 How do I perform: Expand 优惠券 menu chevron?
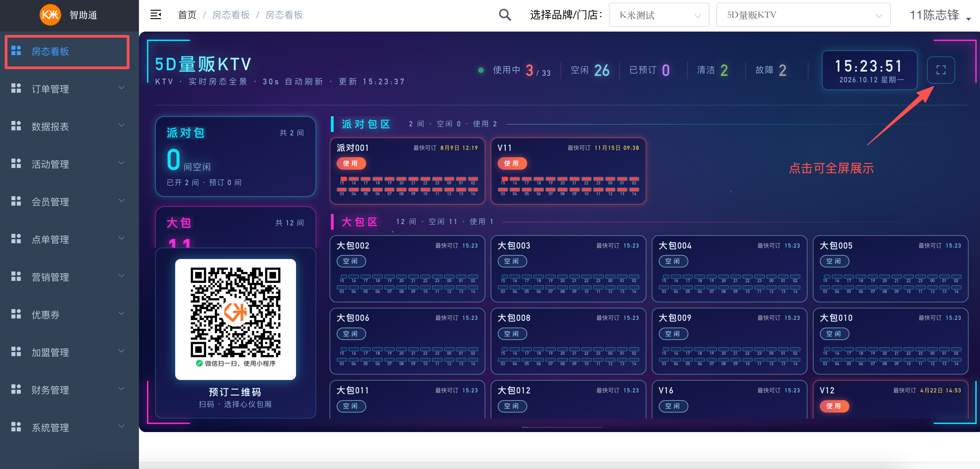pyautogui.click(x=121, y=314)
